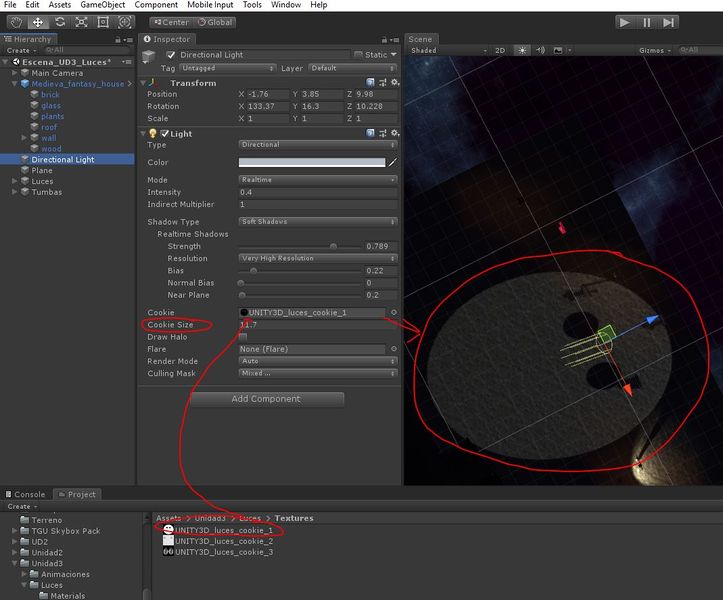The image size is (723, 600).
Task: Toggle the Draw Halo checkbox
Action: 243,337
